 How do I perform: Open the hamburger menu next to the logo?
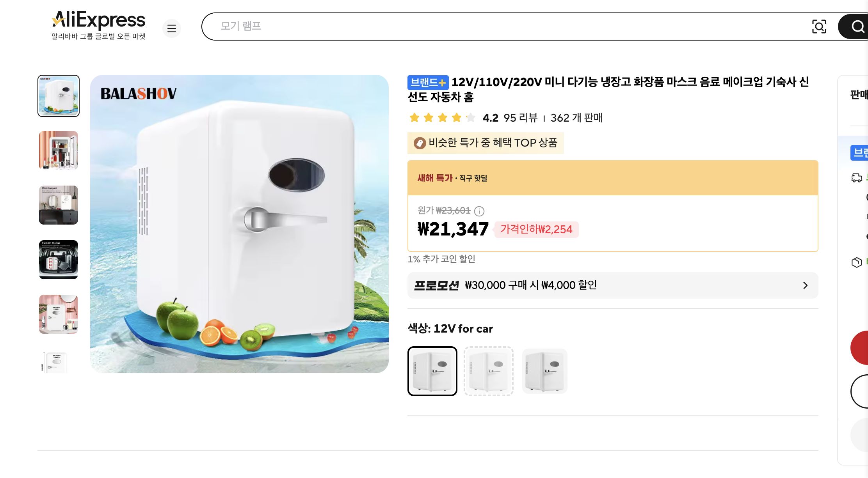click(x=172, y=28)
